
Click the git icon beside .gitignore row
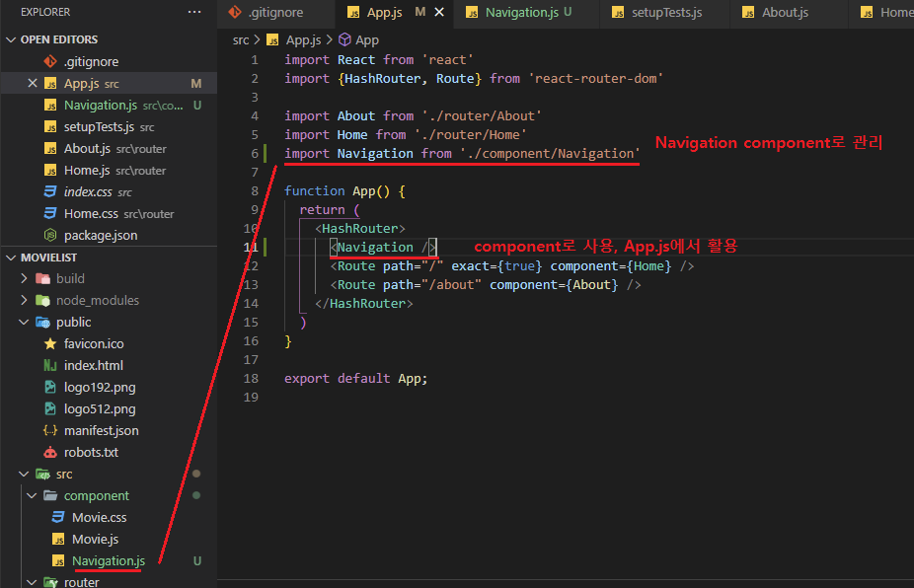pyautogui.click(x=50, y=61)
